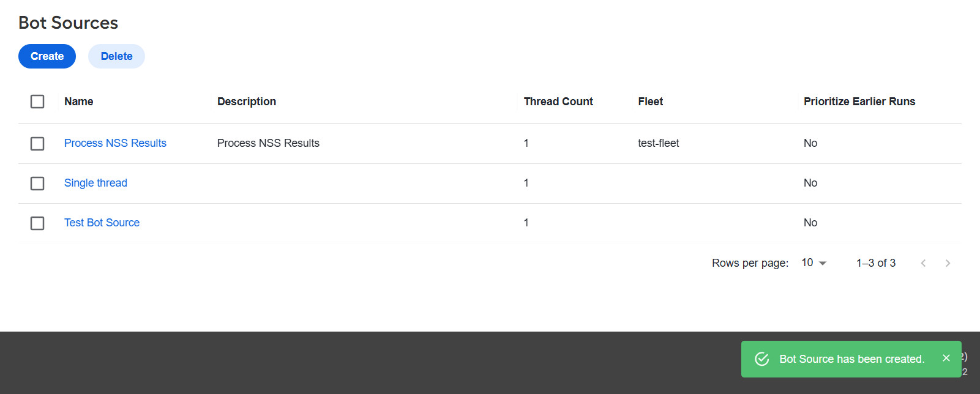980x394 pixels.
Task: Go to previous page arrow
Action: tap(923, 263)
